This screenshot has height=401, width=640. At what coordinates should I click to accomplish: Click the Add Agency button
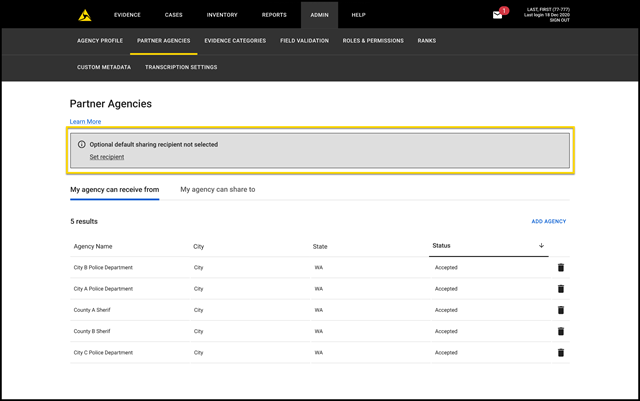(549, 221)
